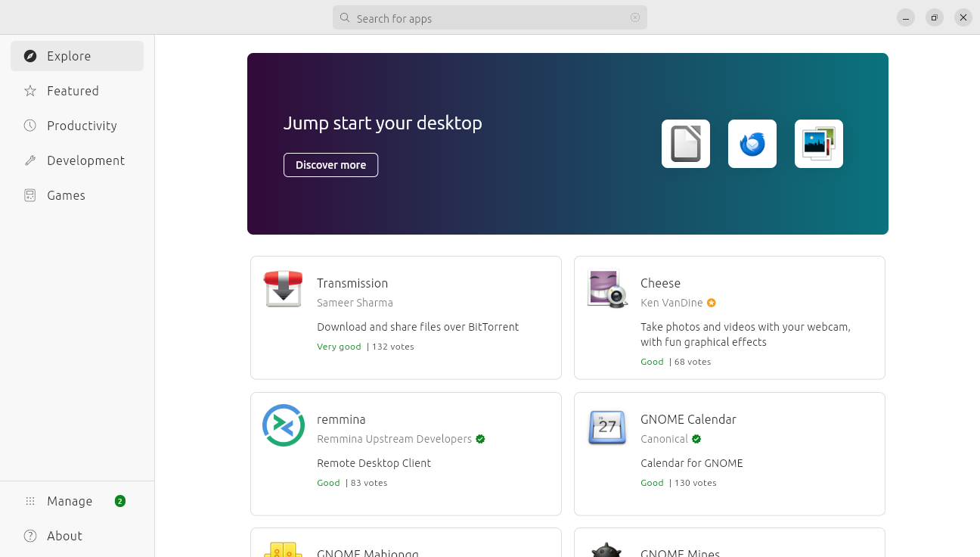This screenshot has width=980, height=557.
Task: Switch to the Games category
Action: 77,195
